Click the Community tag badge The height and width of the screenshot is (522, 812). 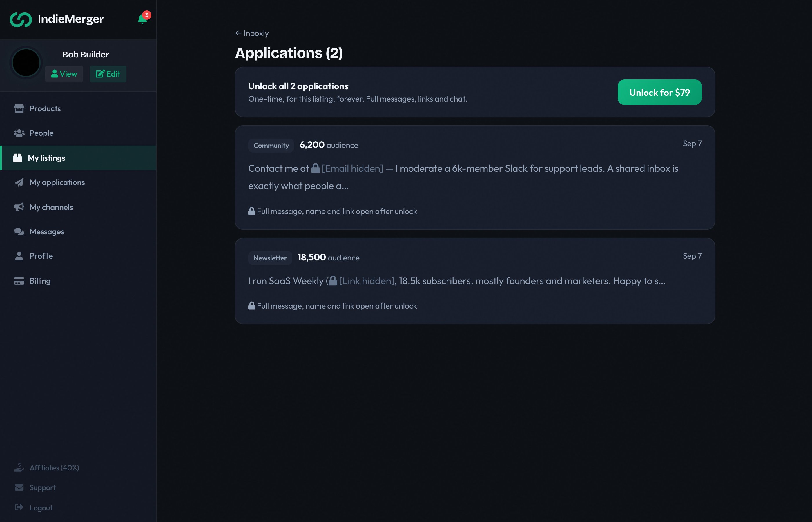click(x=271, y=145)
